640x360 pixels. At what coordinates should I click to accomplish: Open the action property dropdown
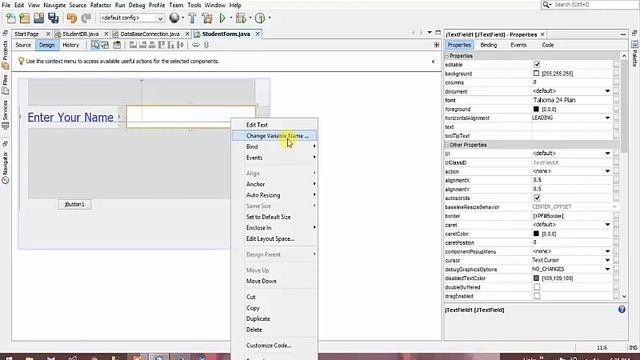pyautogui.click(x=607, y=171)
